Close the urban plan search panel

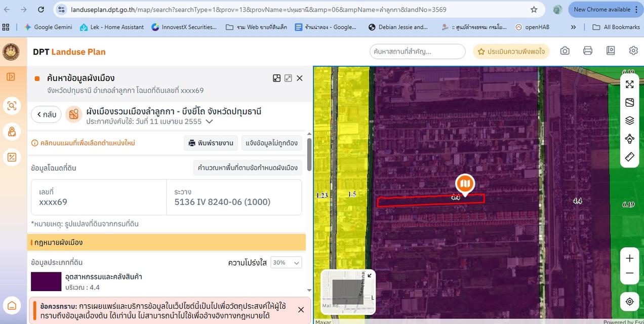coord(300,78)
